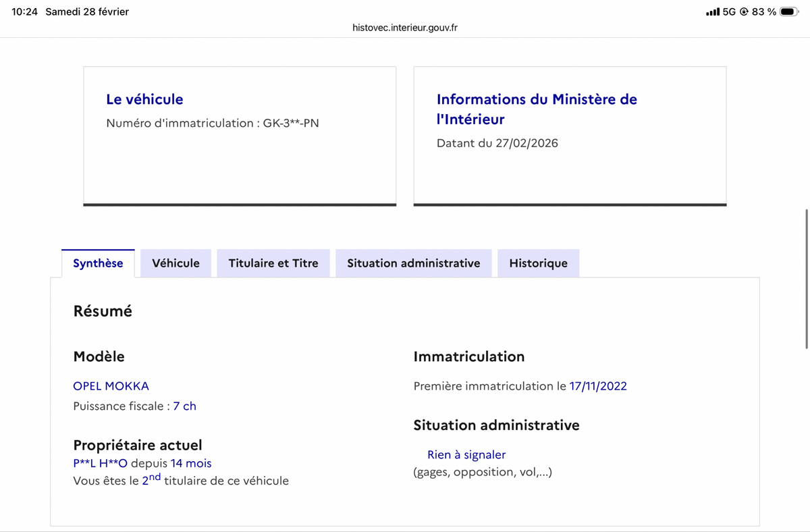810x532 pixels.
Task: Tap the cellular signal strength icon
Action: (x=712, y=12)
